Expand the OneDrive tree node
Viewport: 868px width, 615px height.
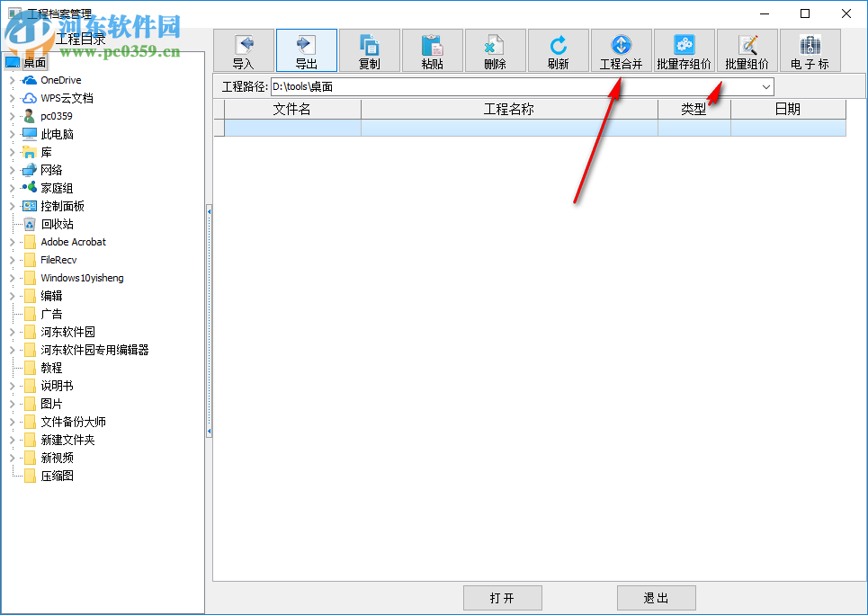coord(11,79)
